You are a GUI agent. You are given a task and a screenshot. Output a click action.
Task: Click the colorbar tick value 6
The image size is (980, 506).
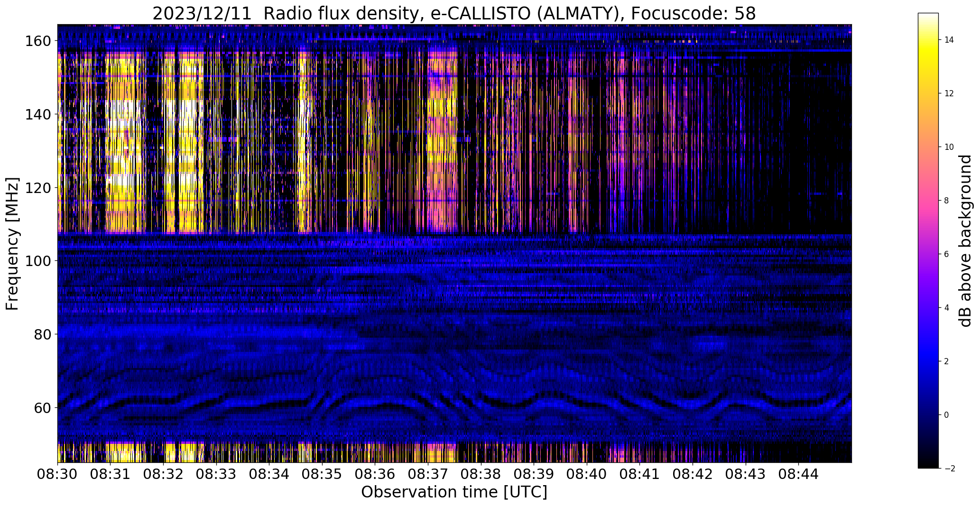(947, 254)
